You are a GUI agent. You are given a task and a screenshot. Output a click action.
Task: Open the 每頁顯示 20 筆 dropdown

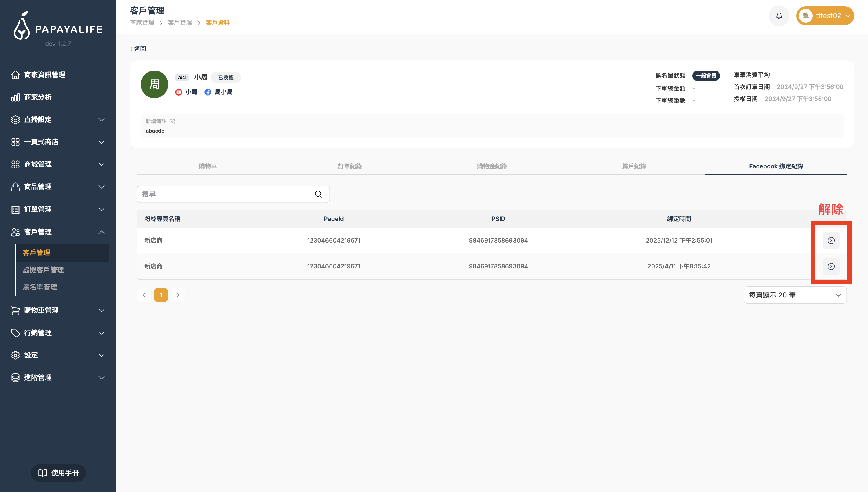(795, 295)
